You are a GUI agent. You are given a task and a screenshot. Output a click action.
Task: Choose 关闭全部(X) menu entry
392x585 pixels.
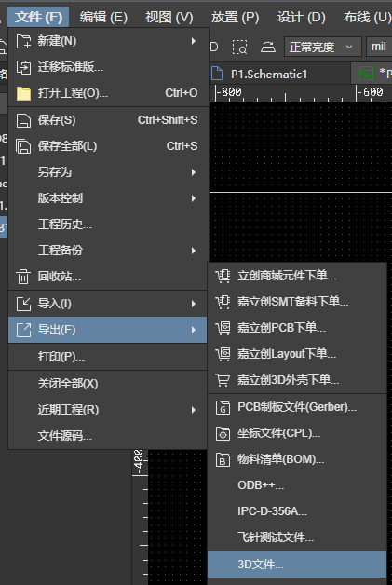pyautogui.click(x=107, y=384)
